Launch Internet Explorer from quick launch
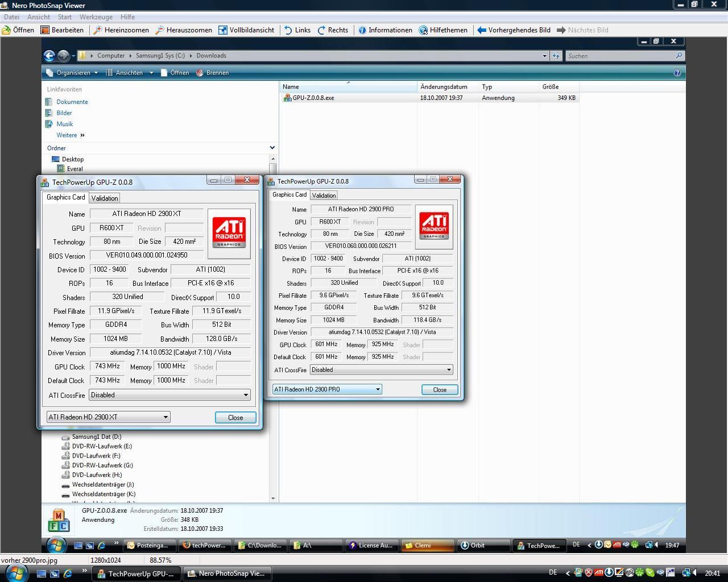Viewport: 728px width, 582px height. pos(68,573)
